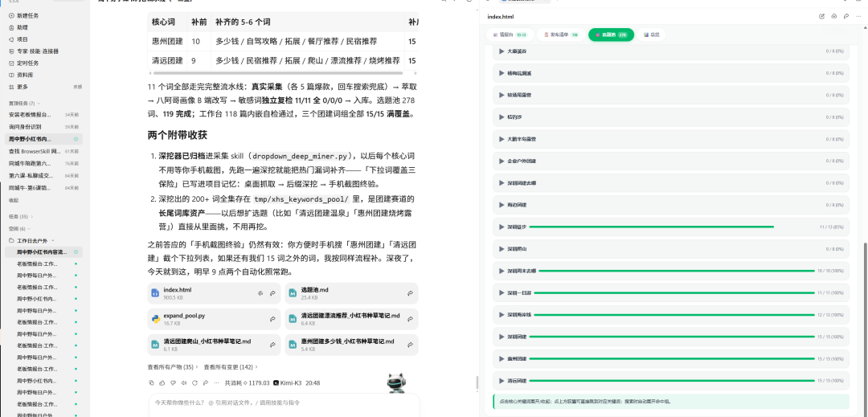
Task: Open the 清远团建漂流推荐 note file card
Action: coord(352,319)
